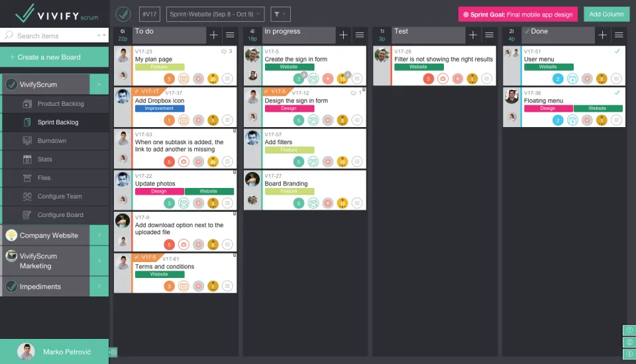Click the V17-17 parent tag on Add Dropbox icon
636x364 pixels.
pos(149,91)
